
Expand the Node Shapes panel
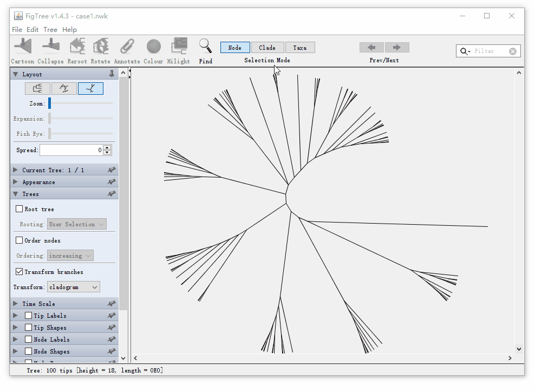15,351
